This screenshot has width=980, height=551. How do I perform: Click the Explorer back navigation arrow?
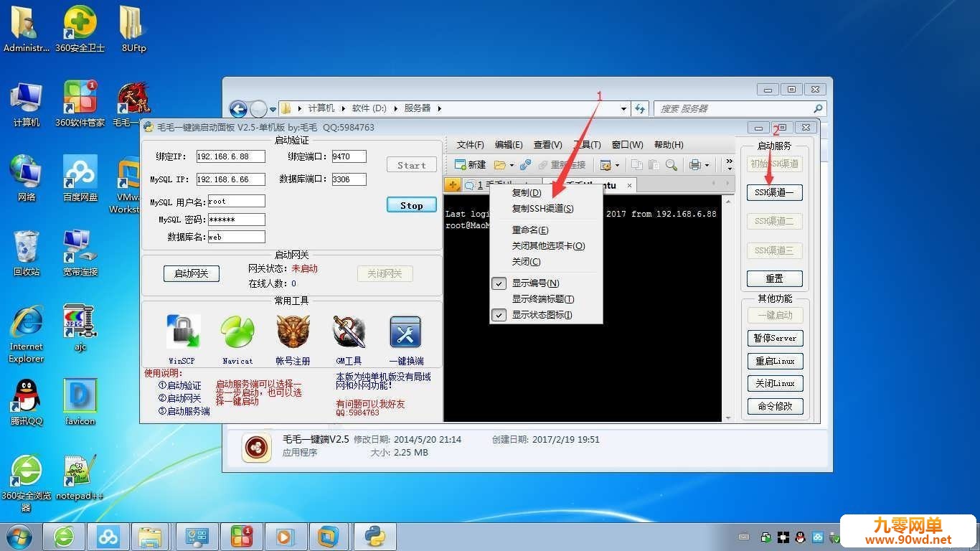(x=238, y=108)
